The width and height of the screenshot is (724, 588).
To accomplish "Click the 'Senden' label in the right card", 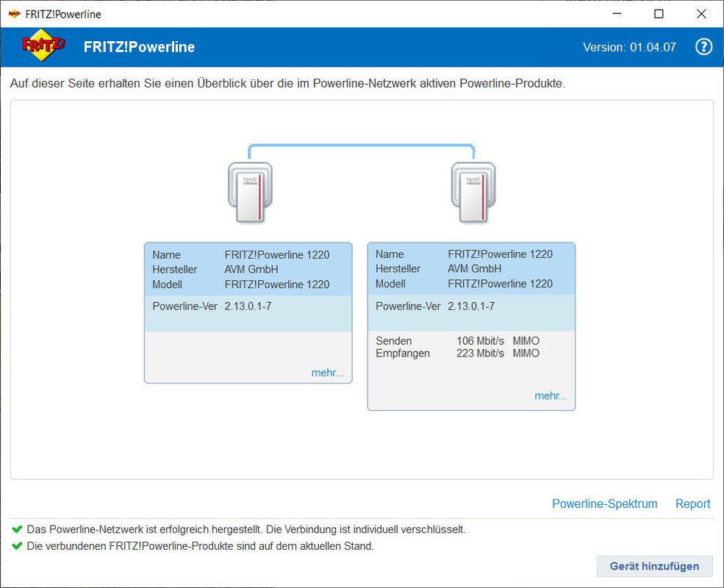I will tap(393, 340).
